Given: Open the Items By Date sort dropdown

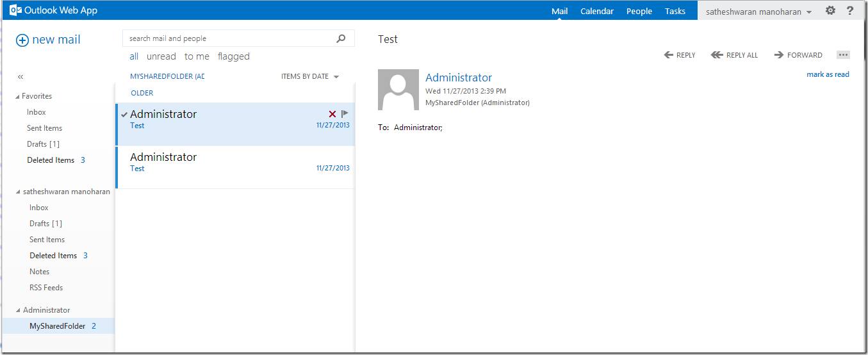Looking at the screenshot, I should pyautogui.click(x=310, y=76).
